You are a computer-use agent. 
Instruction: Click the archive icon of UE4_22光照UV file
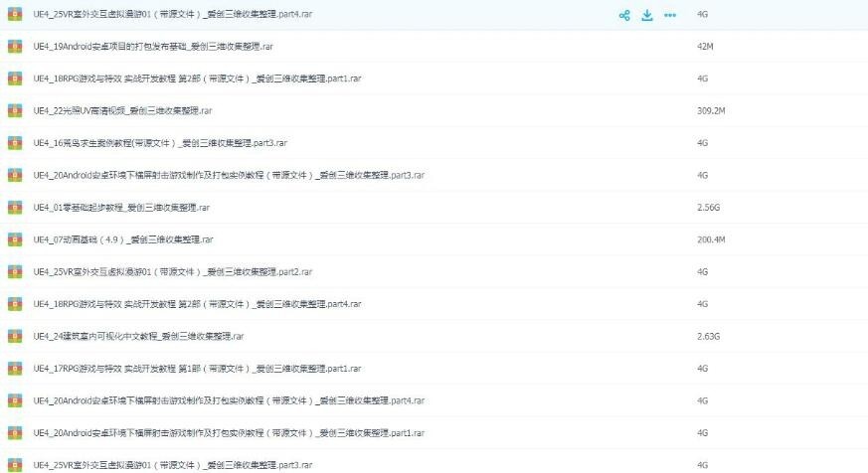[x=15, y=110]
